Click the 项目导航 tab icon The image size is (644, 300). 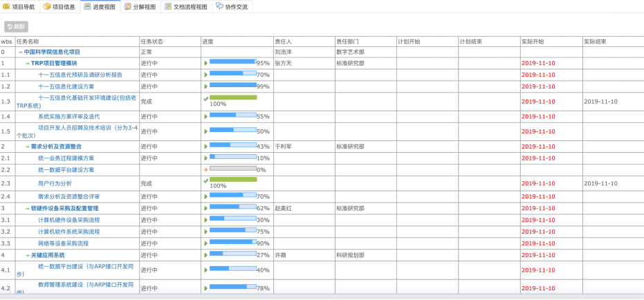pyautogui.click(x=7, y=7)
